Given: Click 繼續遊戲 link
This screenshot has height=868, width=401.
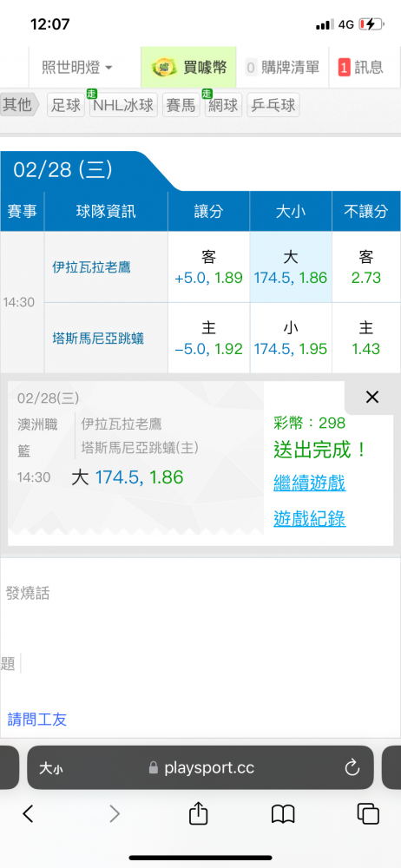Looking at the screenshot, I should (x=310, y=483).
